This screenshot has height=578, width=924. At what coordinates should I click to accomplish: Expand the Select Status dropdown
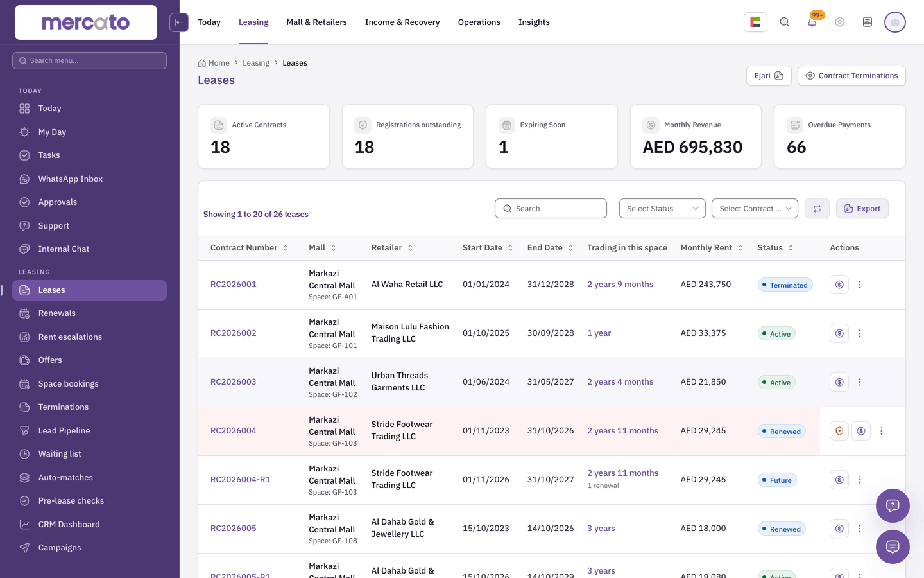tap(662, 209)
